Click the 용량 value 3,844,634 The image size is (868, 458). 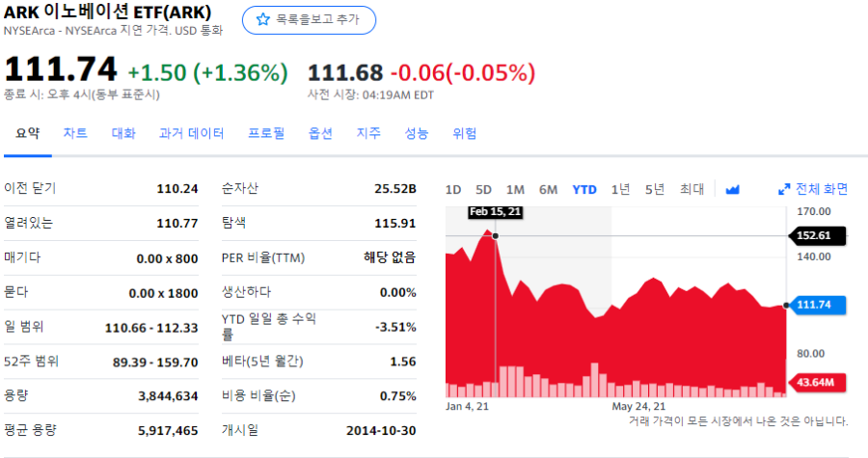point(168,396)
